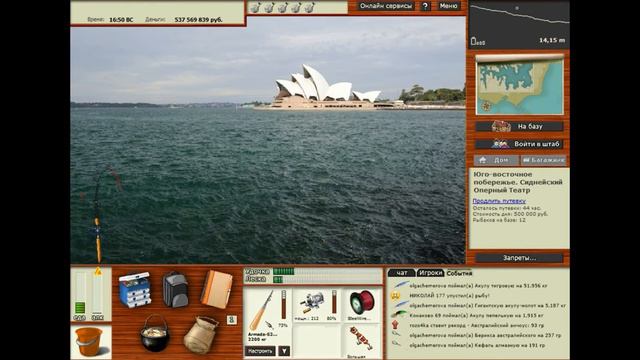Screen dimensions: 640x360
Task: Click the Удочка tension progress bar
Action: pyautogui.click(x=327, y=271)
